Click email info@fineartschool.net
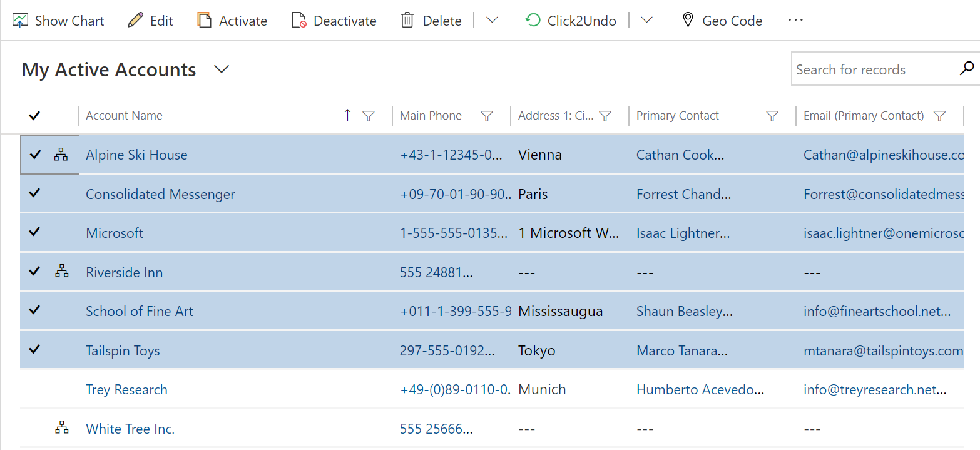The image size is (980, 450). point(877,311)
